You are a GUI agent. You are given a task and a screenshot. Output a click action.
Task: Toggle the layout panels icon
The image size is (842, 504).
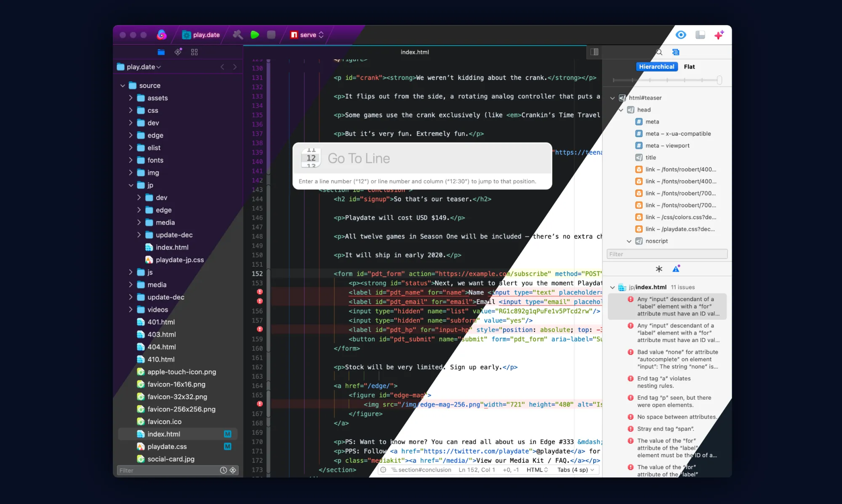700,35
